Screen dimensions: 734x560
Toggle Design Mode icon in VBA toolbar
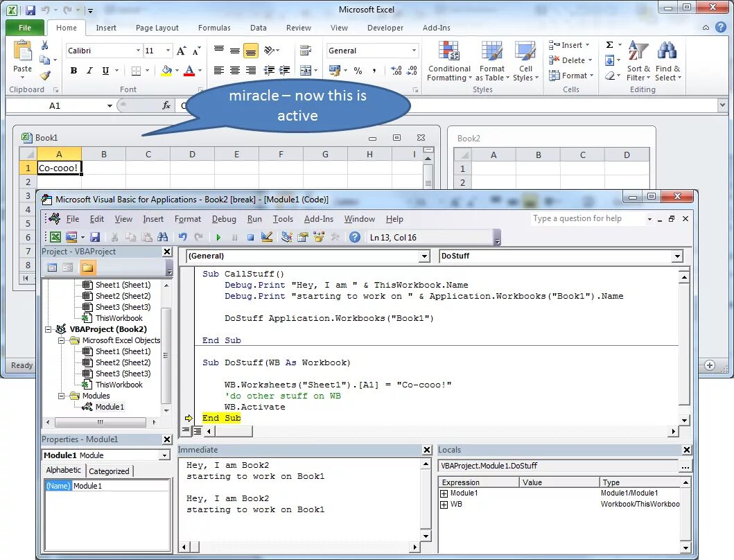[x=267, y=238]
